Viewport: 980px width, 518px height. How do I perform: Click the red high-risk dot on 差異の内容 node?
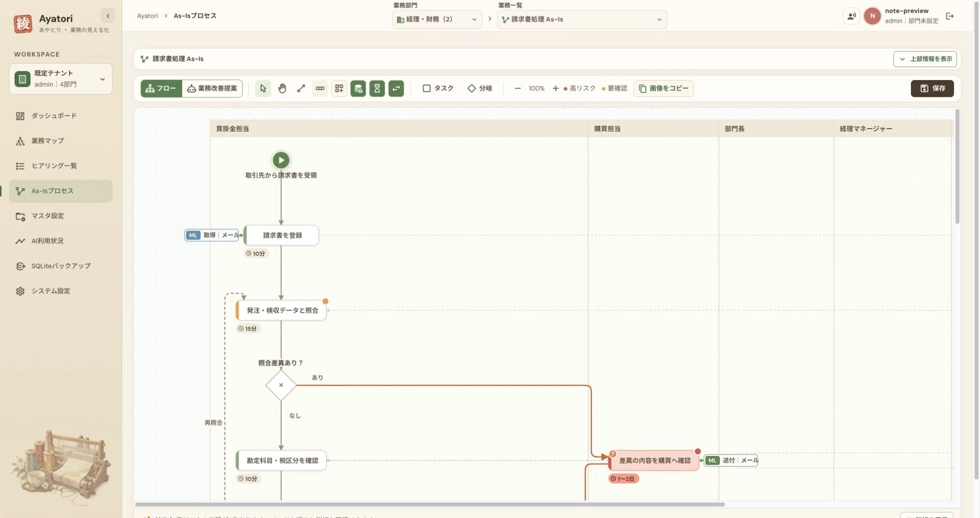[698, 451]
